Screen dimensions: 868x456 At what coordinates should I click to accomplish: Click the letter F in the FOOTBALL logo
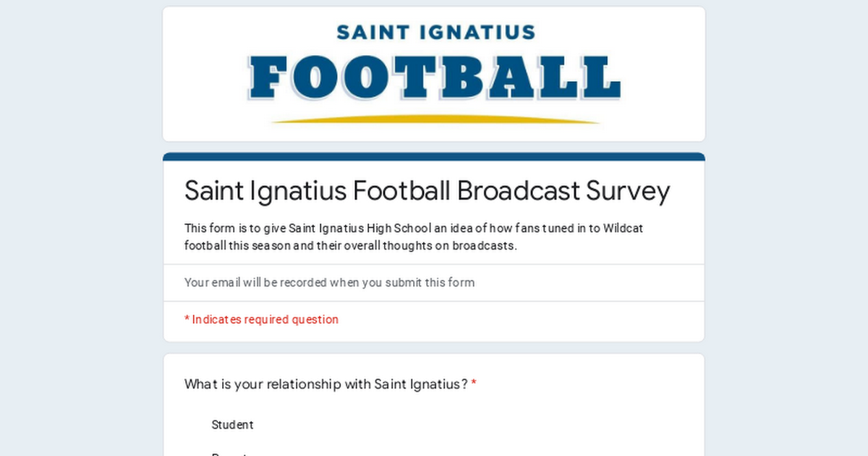(269, 78)
